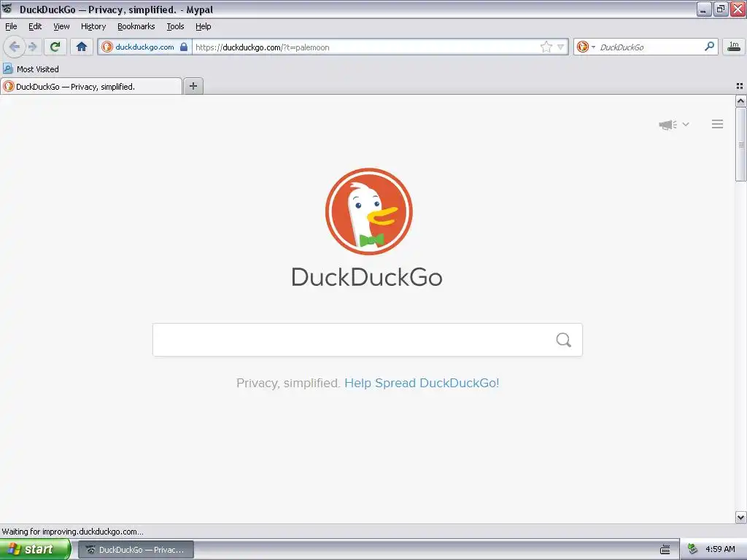Open the search engine selector dropdown
Image resolution: width=747 pixels, height=560 pixels.
(x=586, y=47)
